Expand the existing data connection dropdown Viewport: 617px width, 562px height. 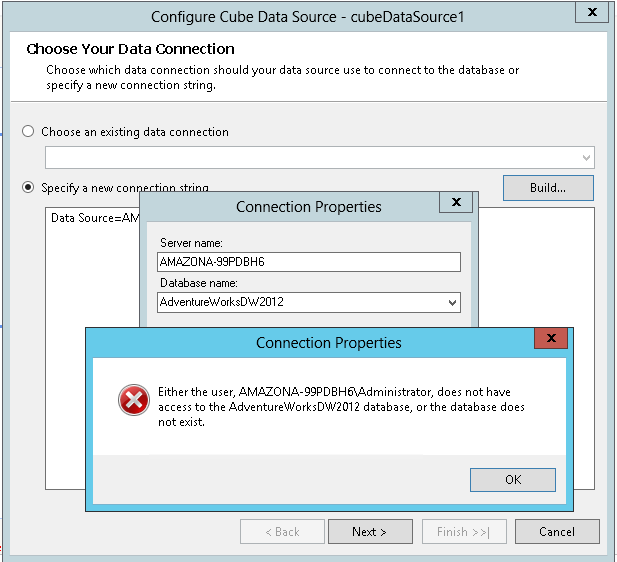(x=585, y=158)
